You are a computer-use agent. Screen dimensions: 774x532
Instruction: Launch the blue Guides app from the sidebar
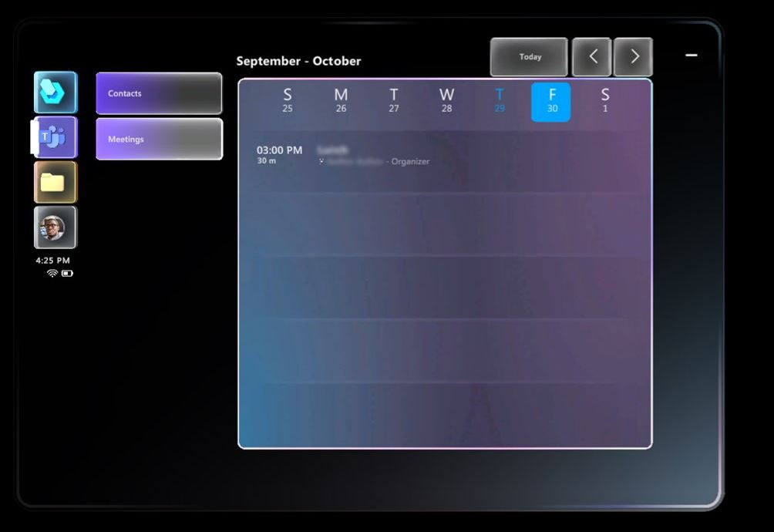[55, 92]
